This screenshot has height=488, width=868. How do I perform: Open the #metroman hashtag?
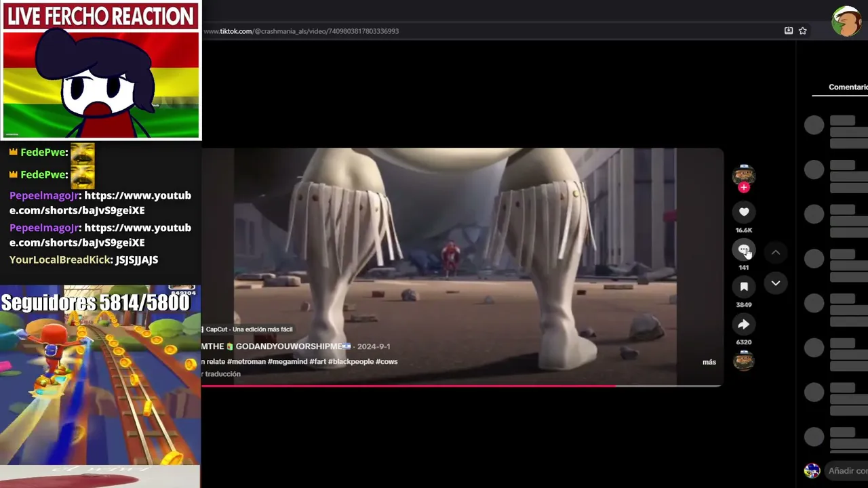(246, 362)
